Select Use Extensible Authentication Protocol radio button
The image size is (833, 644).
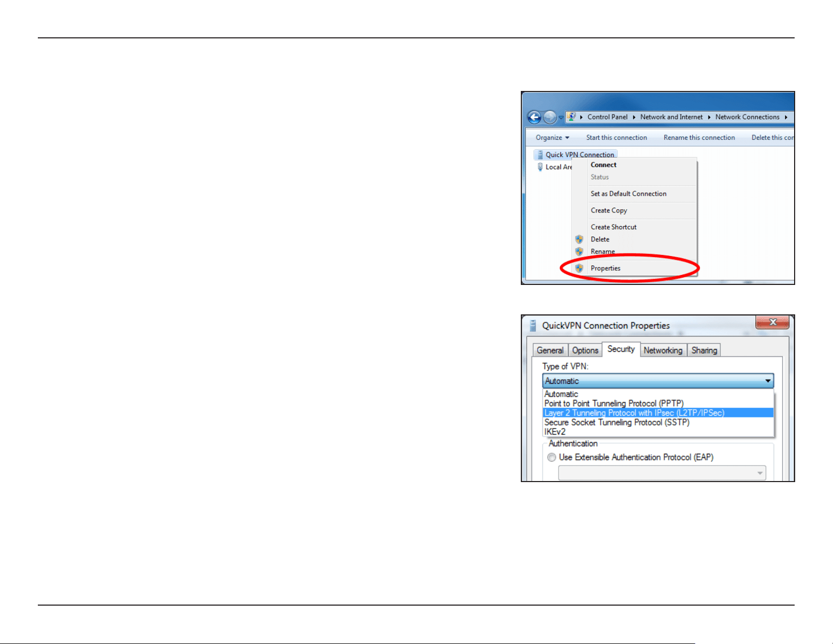click(551, 457)
